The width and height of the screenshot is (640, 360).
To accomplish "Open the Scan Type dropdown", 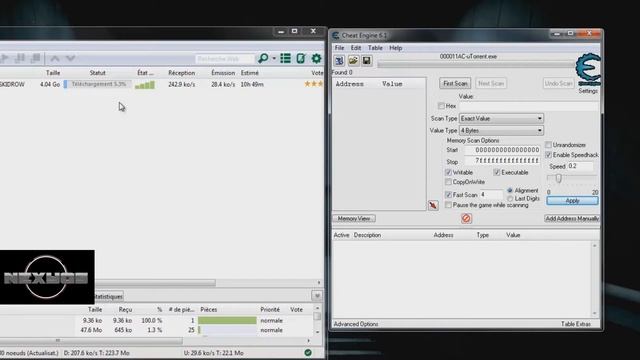I will click(x=502, y=118).
